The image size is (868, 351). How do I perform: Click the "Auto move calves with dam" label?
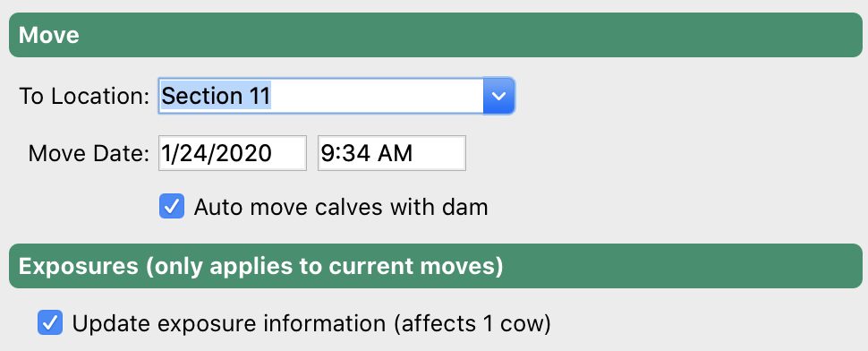[341, 207]
